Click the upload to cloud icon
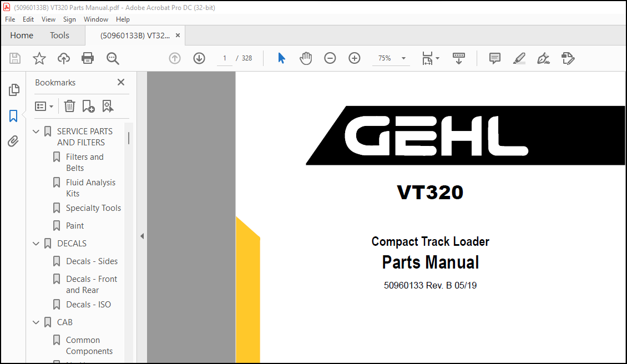The height and width of the screenshot is (364, 627). point(64,58)
